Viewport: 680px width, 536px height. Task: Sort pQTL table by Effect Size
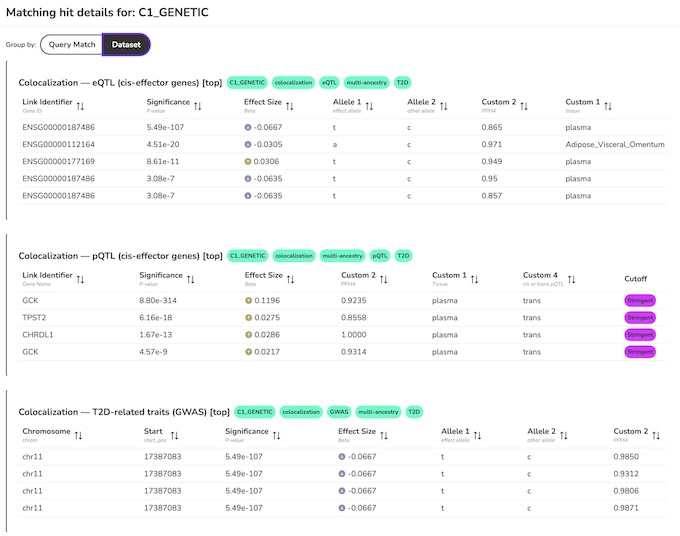point(291,279)
